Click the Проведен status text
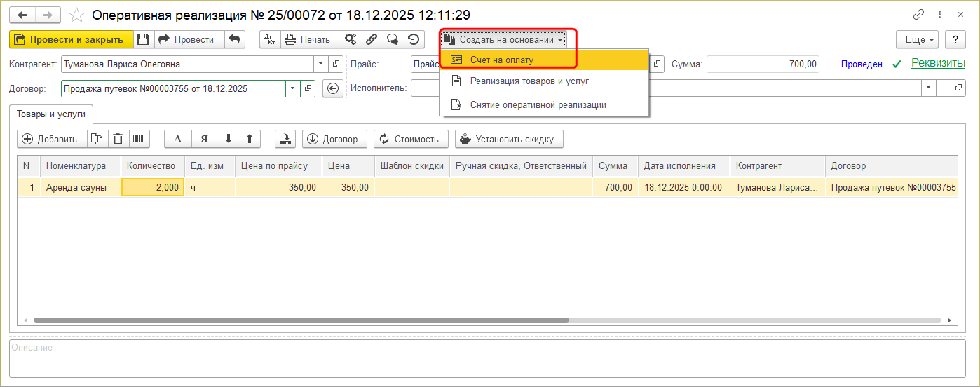This screenshot has height=387, width=980. 862,64
